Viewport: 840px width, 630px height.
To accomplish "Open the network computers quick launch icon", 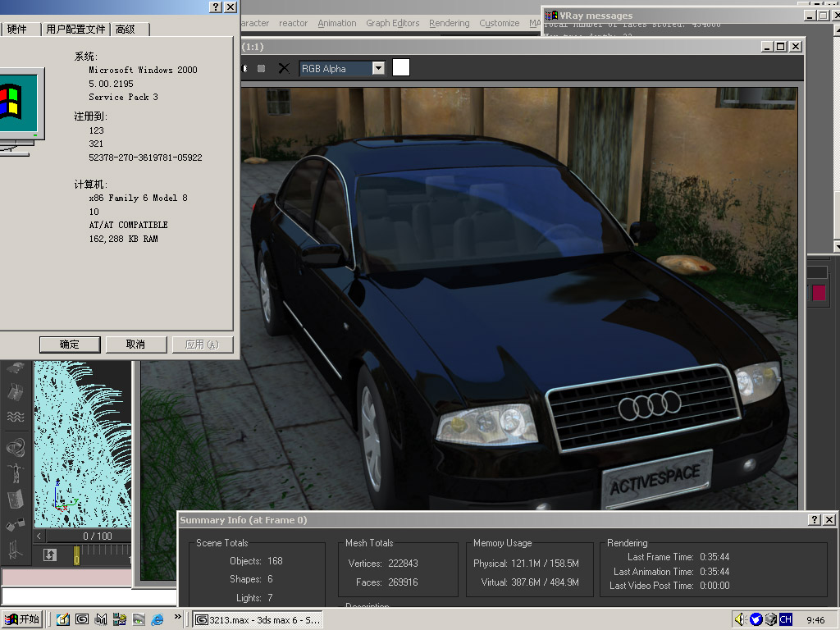I will pyautogui.click(x=120, y=620).
